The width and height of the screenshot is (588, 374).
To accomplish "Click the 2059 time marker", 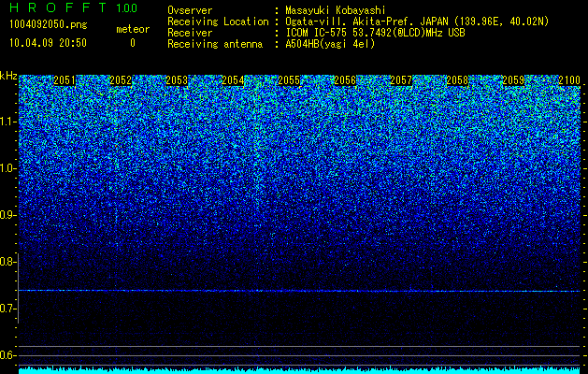I will pyautogui.click(x=513, y=80).
